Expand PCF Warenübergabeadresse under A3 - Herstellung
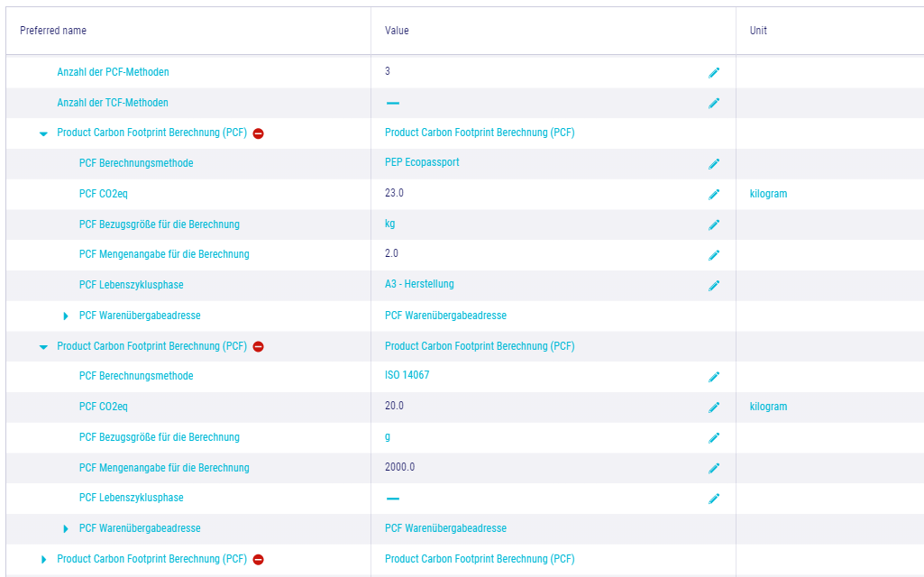This screenshot has height=577, width=924. (x=66, y=316)
